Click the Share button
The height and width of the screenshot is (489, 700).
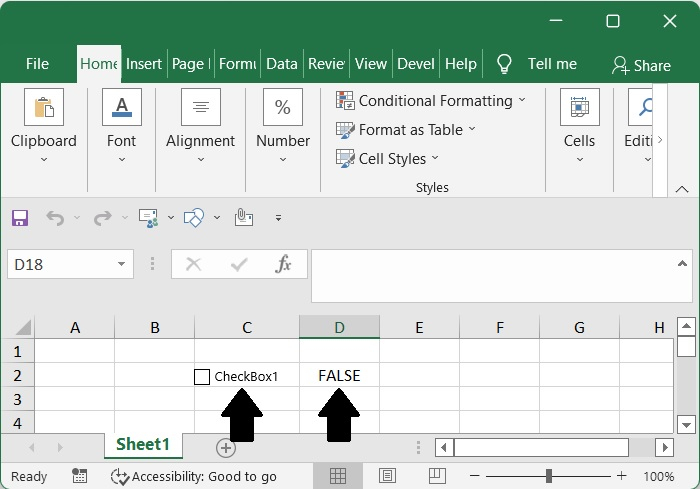point(641,65)
